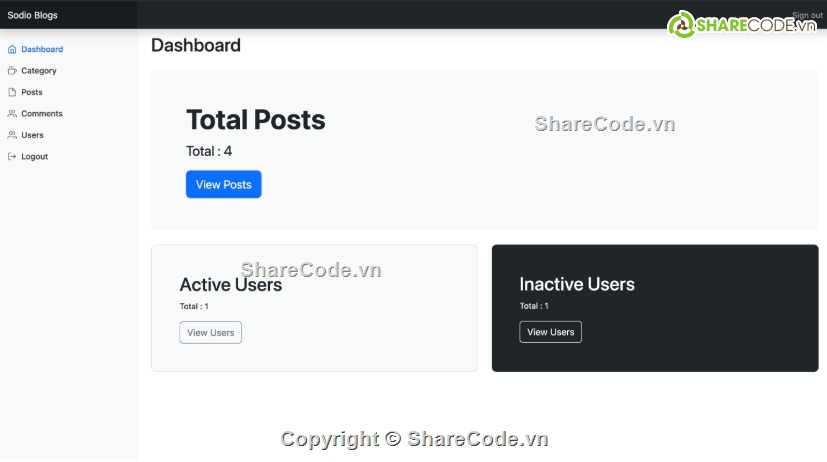Click View Users under Active Users
The image size is (827, 462).
(x=210, y=333)
